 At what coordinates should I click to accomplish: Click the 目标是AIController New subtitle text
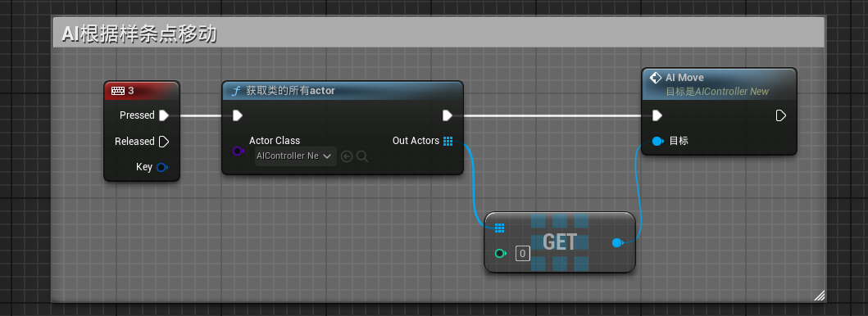717,92
